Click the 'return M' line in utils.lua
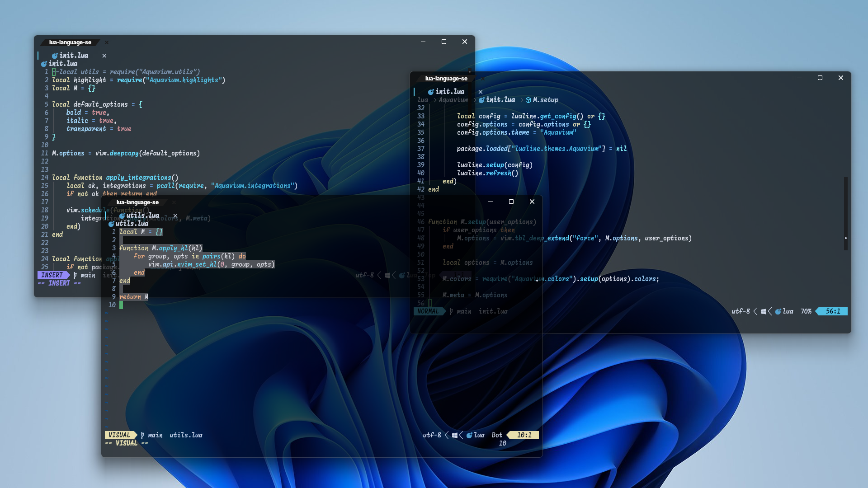Image resolution: width=868 pixels, height=488 pixels. [x=134, y=297]
